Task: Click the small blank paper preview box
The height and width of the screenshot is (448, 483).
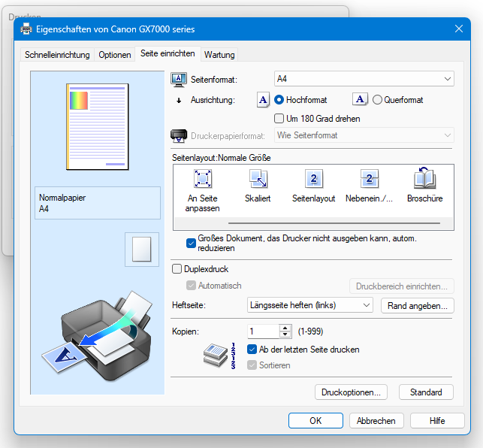Action: (142, 249)
